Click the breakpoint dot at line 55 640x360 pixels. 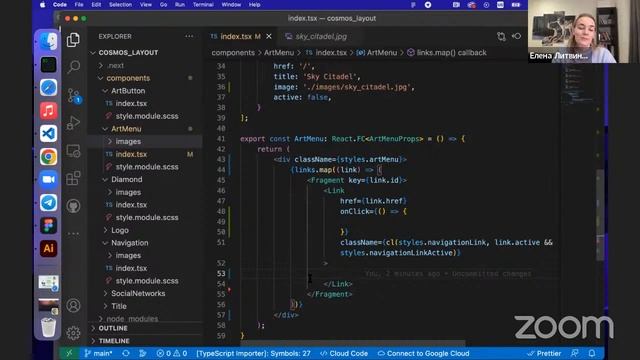pyautogui.click(x=229, y=290)
